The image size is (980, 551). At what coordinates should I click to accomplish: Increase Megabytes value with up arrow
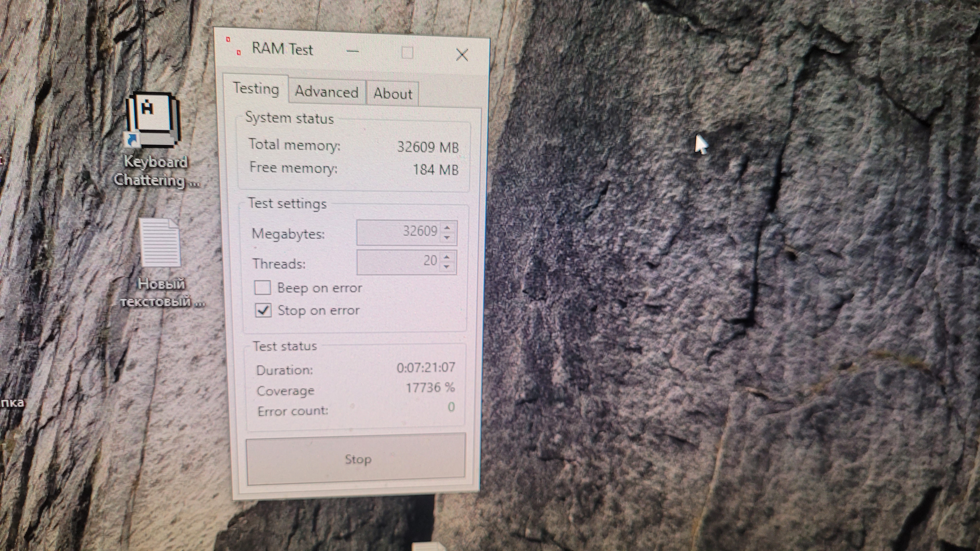(447, 227)
